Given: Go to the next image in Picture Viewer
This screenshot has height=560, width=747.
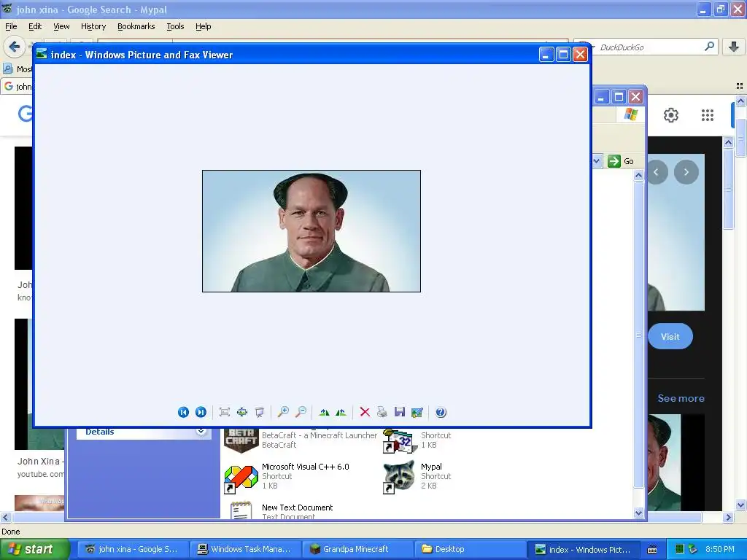Looking at the screenshot, I should pyautogui.click(x=201, y=413).
